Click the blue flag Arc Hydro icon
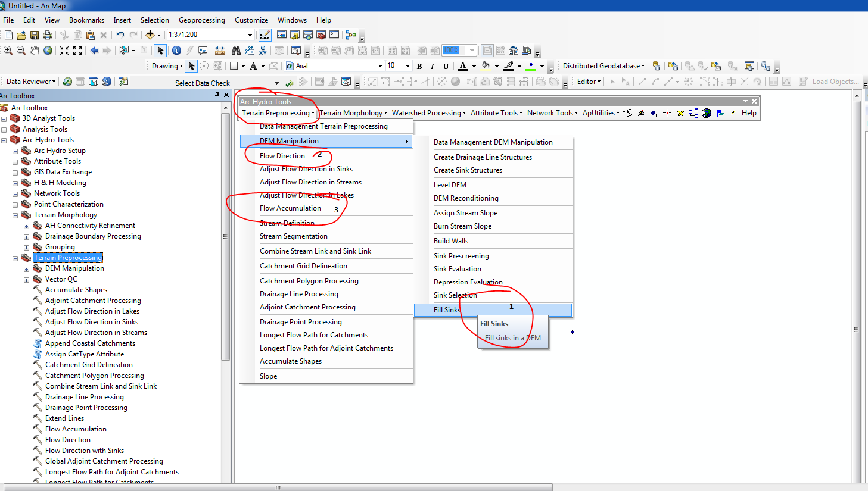This screenshot has width=868, height=491. tap(720, 113)
